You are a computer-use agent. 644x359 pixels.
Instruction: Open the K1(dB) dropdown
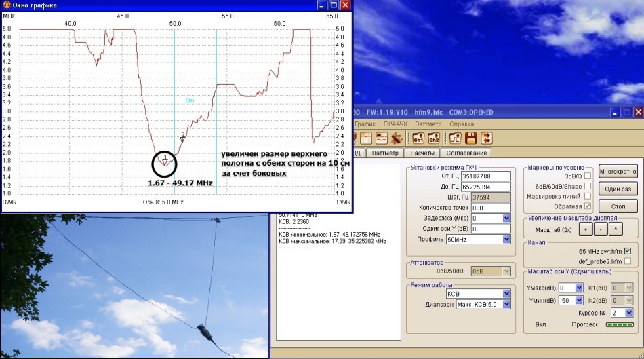click(629, 288)
